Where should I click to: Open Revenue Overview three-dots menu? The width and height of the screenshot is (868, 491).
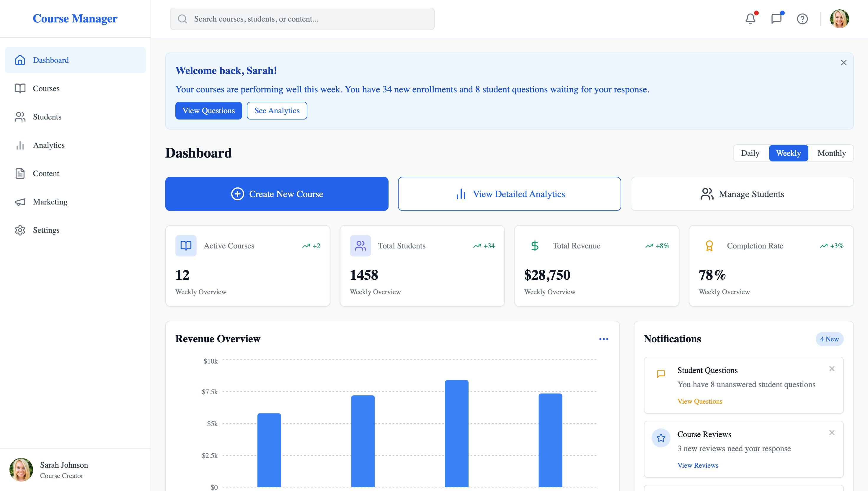(x=603, y=339)
